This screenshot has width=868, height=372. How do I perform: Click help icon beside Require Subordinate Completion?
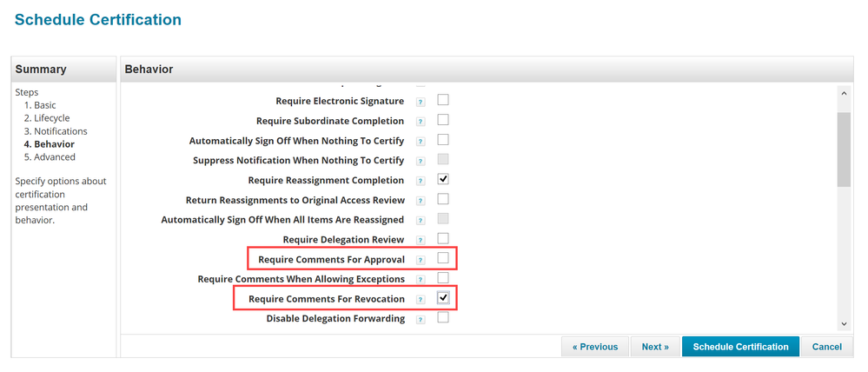pos(421,122)
